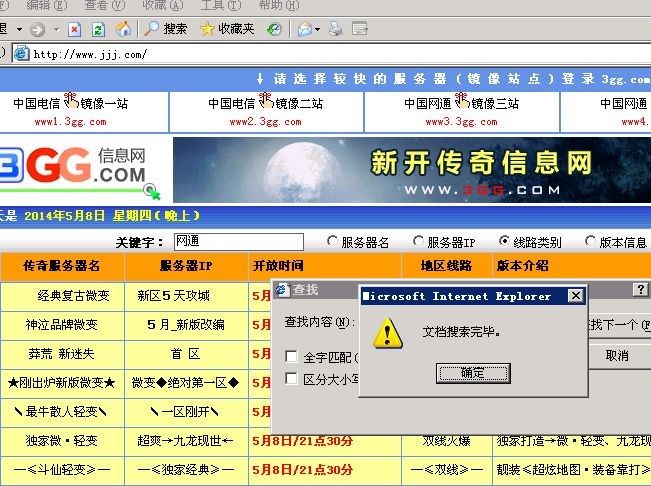This screenshot has width=651, height=486.
Task: Go to Home page icon
Action: [123, 29]
